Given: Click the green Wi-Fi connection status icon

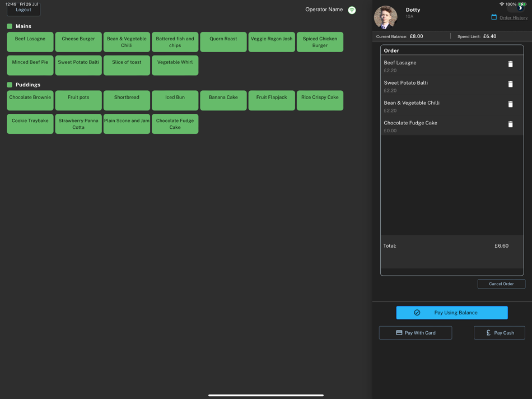Looking at the screenshot, I should point(352,10).
